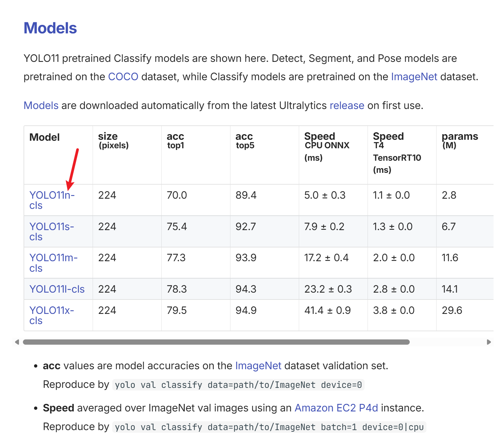This screenshot has width=504, height=435.
Task: Open the blue Models link above the table
Action: [41, 105]
